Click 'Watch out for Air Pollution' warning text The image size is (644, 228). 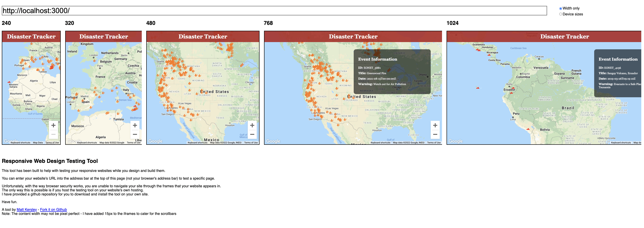coord(389,84)
